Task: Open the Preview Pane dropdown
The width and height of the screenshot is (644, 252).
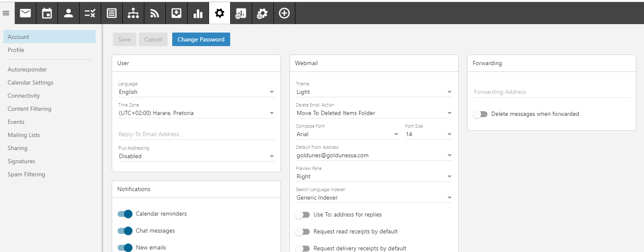Action: (x=374, y=176)
